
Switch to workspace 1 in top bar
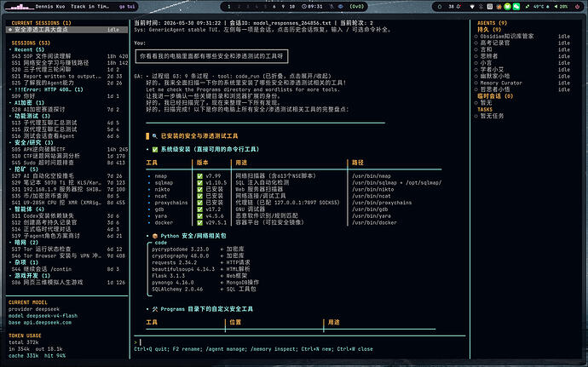(229, 6)
